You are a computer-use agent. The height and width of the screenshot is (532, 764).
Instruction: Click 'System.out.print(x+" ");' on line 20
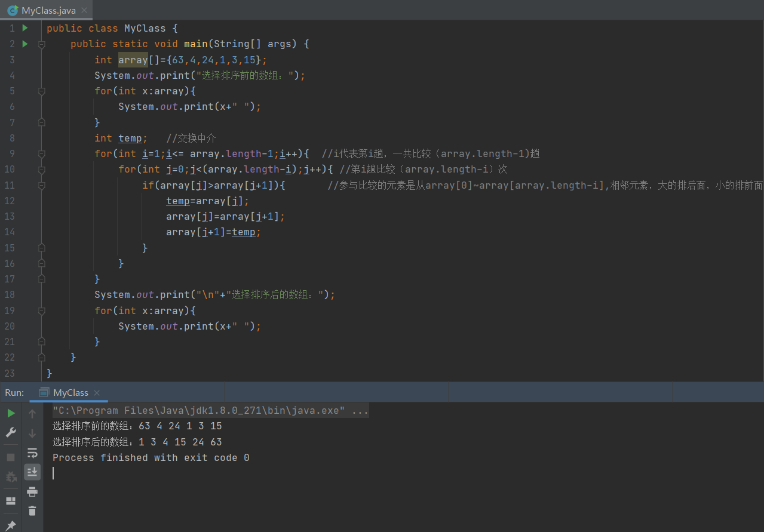(x=189, y=326)
